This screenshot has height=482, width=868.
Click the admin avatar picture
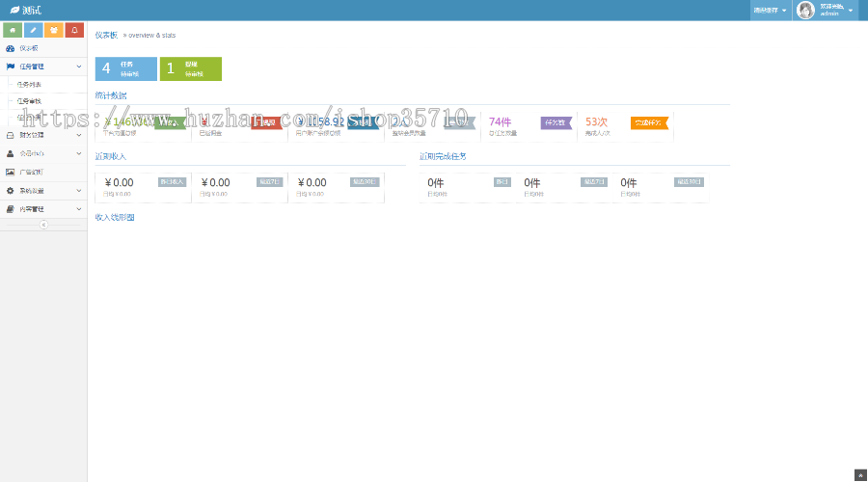805,10
